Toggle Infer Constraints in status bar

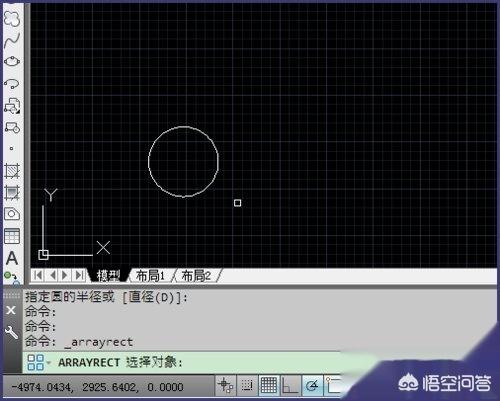click(226, 385)
